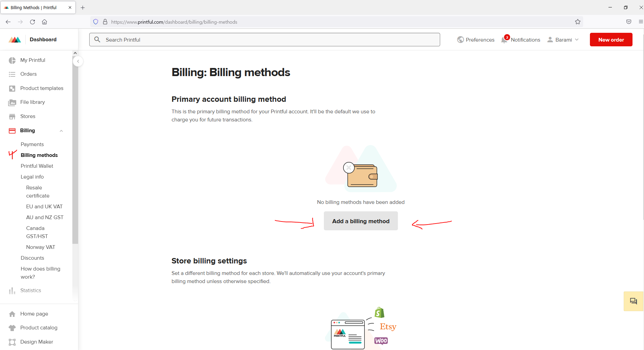Open the chat support widget

coord(634,301)
